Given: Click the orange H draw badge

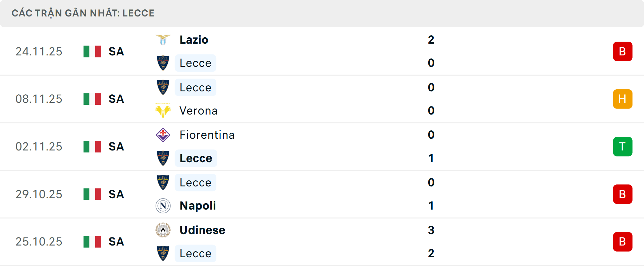Looking at the screenshot, I should pos(623,99).
